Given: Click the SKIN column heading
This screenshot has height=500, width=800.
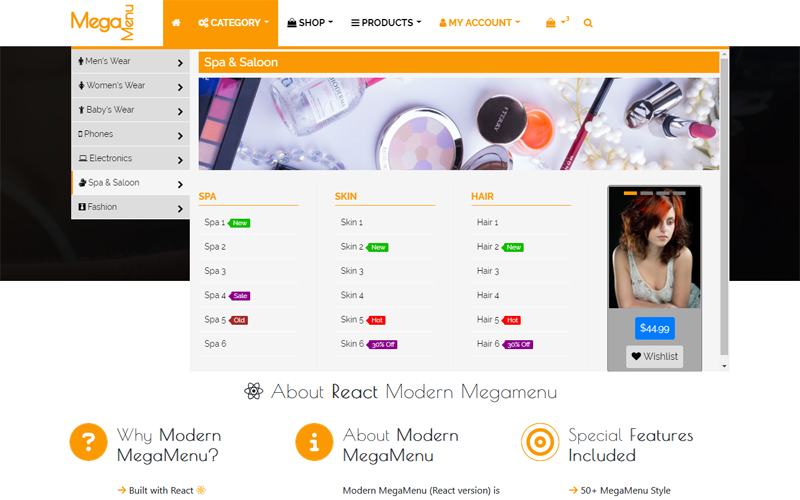Looking at the screenshot, I should tap(345, 196).
